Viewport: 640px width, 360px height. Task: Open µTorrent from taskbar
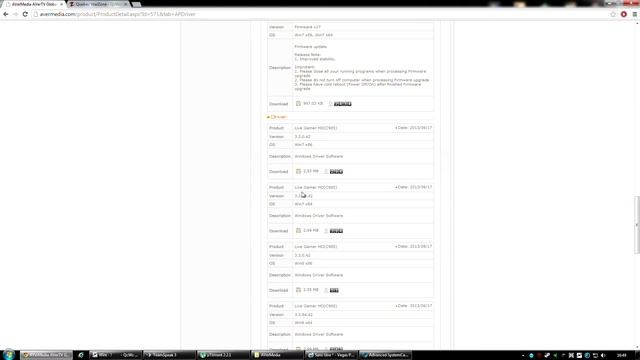[x=223, y=355]
